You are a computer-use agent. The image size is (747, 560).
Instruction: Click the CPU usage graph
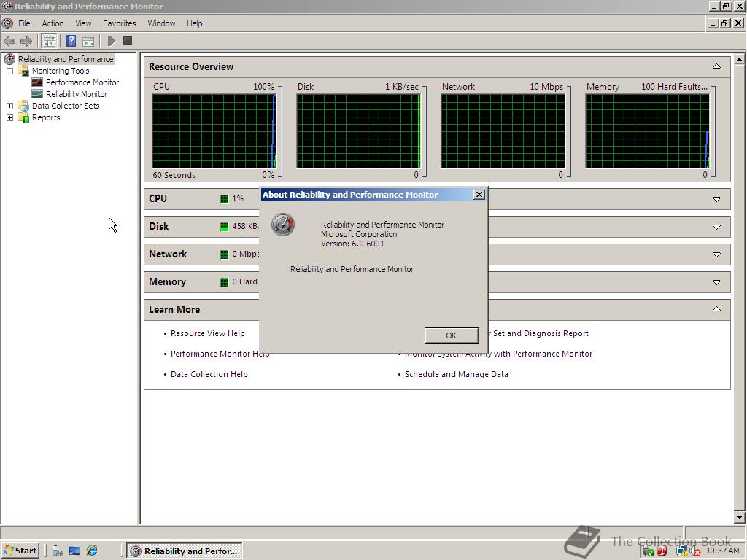coord(214,131)
